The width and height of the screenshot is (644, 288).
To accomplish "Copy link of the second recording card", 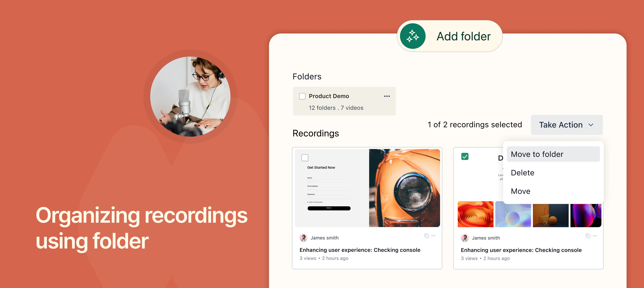I will (588, 236).
